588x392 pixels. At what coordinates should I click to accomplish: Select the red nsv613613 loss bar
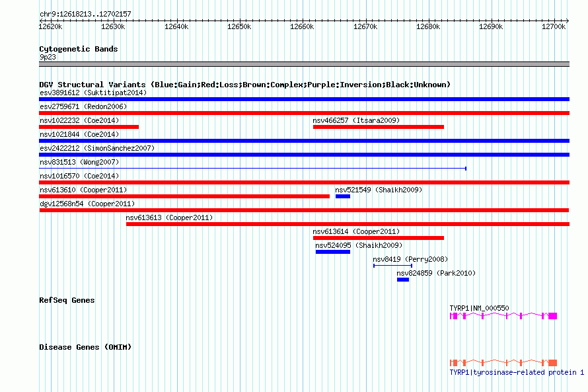pyautogui.click(x=348, y=224)
